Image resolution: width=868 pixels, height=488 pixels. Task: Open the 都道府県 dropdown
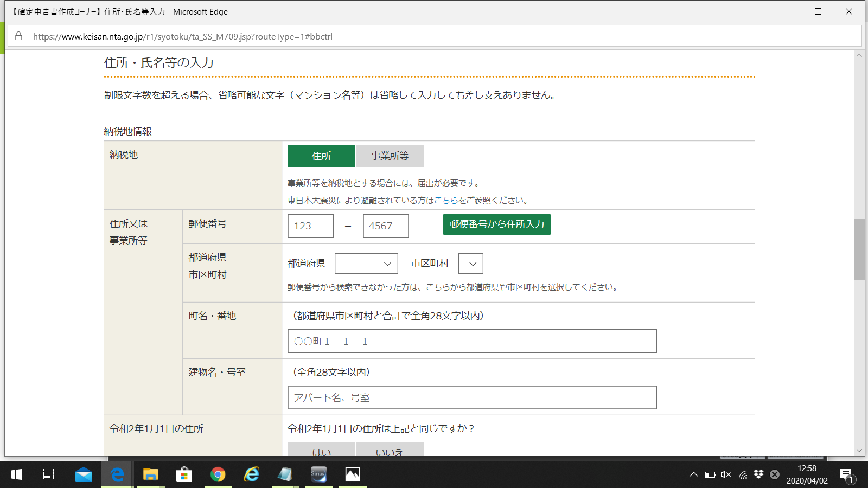(366, 263)
